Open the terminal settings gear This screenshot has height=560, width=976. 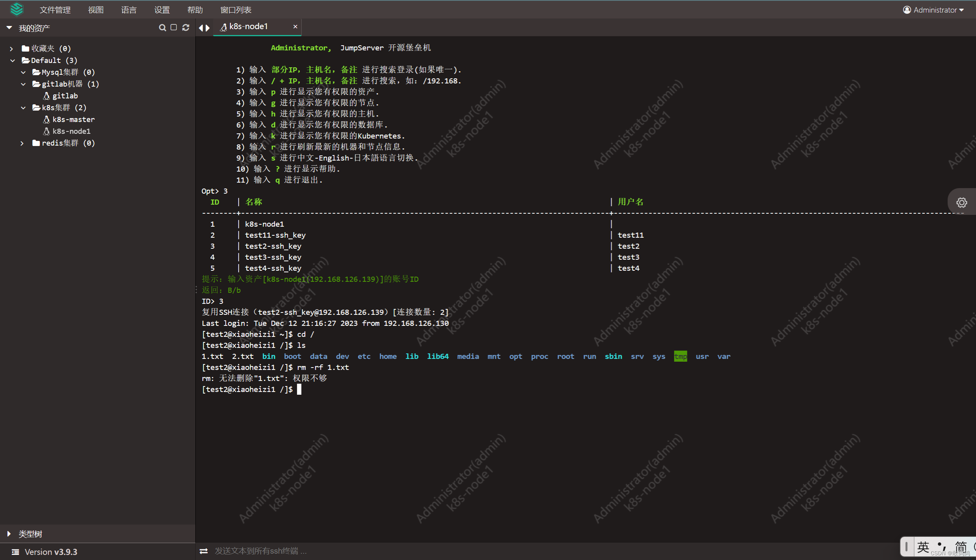click(x=961, y=202)
